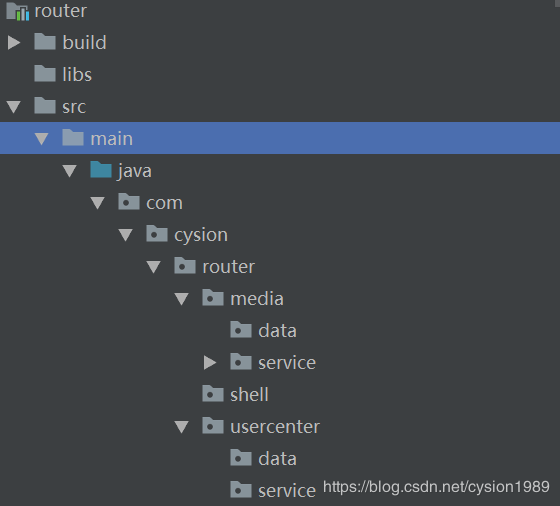Expand the service package under media
The width and height of the screenshot is (560, 506).
210,362
